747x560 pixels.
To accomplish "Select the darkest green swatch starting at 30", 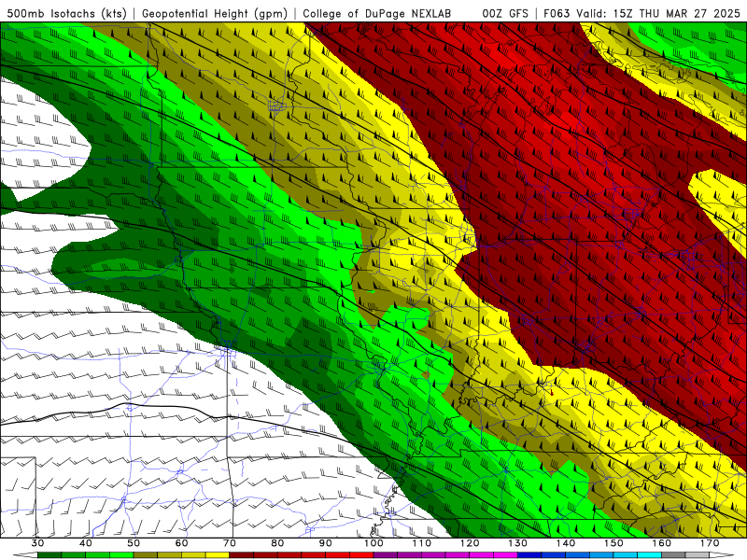I will pos(49,555).
